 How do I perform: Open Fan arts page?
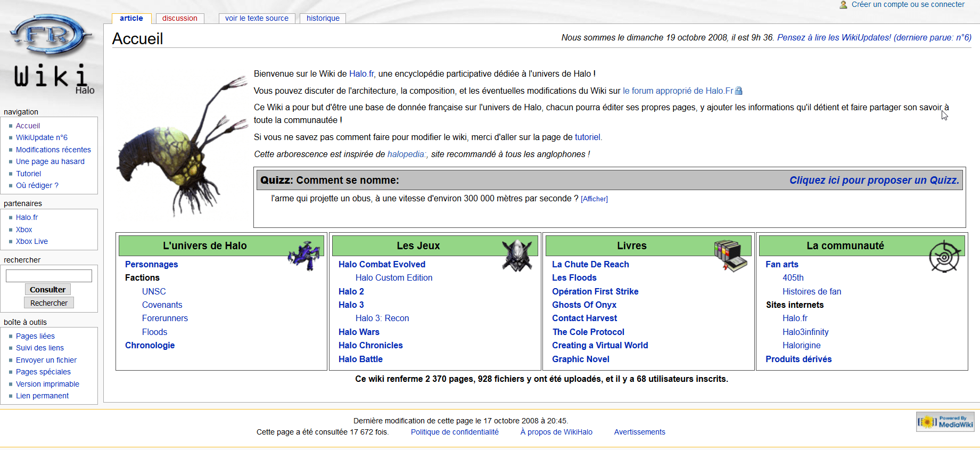[x=782, y=265]
